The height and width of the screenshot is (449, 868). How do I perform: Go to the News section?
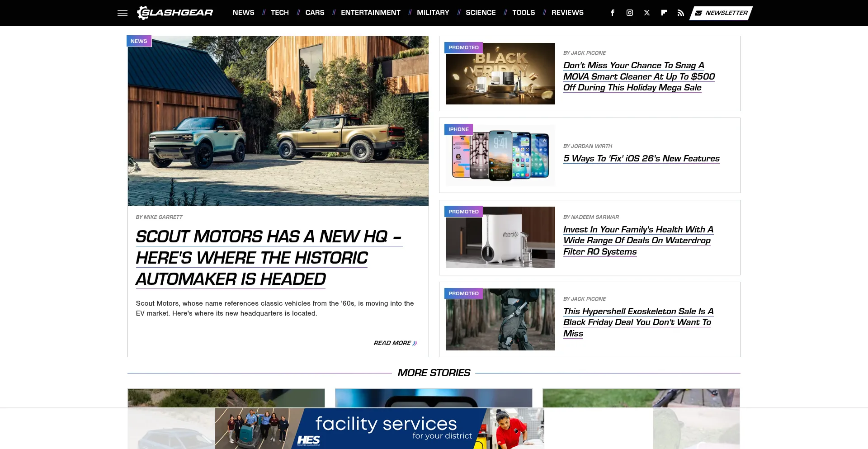(x=243, y=13)
